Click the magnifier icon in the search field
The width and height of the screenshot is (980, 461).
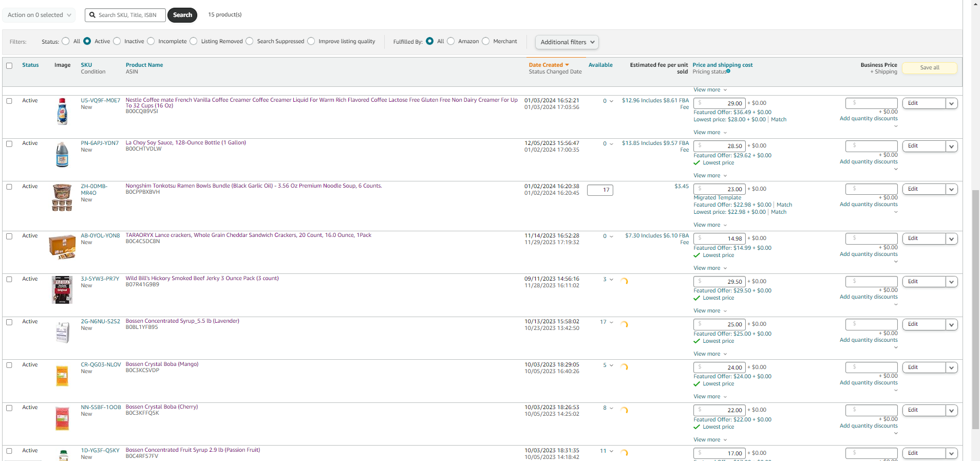point(92,15)
